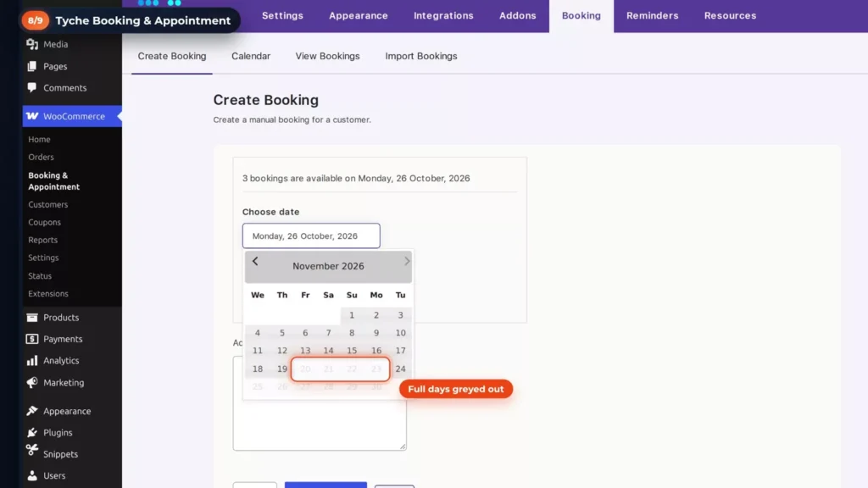The image size is (868, 488).
Task: Click the availability message for 26 October
Action: [356, 178]
